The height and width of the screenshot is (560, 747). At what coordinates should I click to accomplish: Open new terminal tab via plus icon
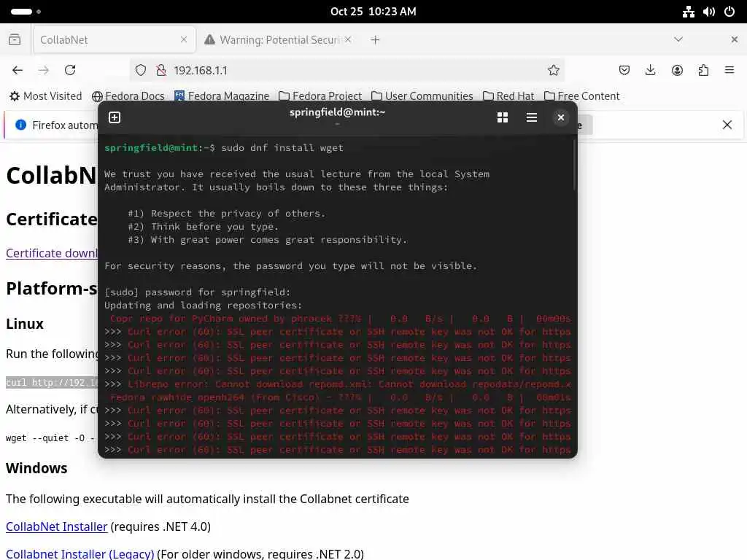pyautogui.click(x=115, y=117)
